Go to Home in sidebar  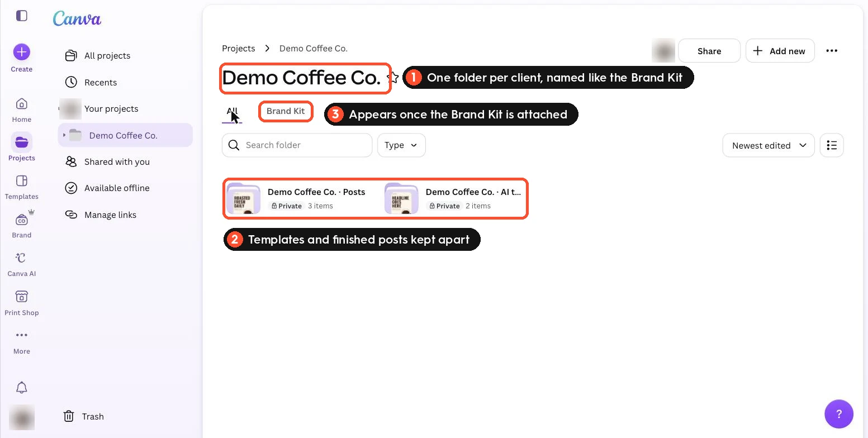[22, 109]
